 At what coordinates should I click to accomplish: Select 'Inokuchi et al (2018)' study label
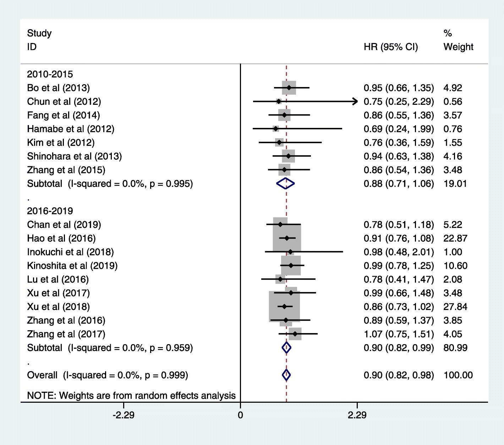[x=71, y=252]
